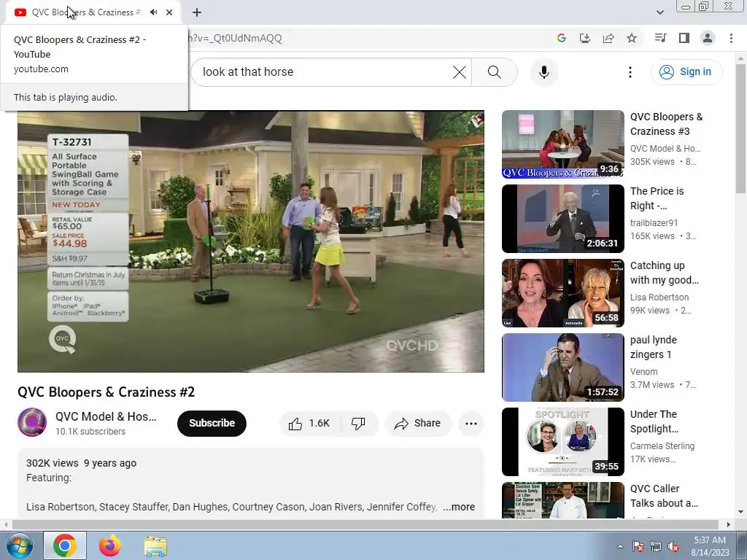Click the 302K views description text
Screen dimensions: 747x560
53,463
